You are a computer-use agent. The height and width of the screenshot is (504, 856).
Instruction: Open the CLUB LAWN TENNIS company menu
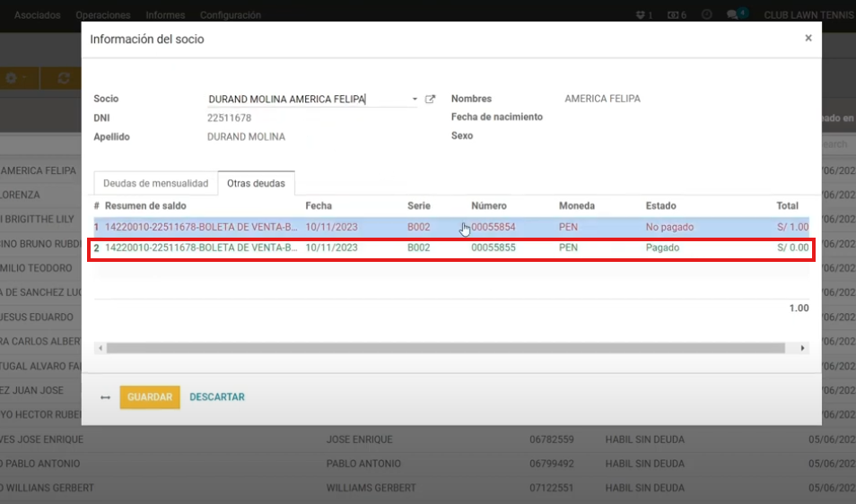808,15
